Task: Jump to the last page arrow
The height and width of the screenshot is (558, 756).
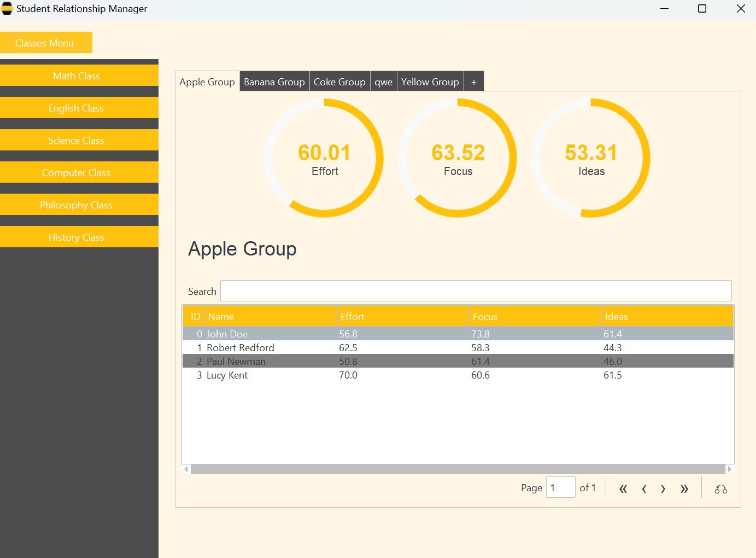Action: [x=684, y=489]
